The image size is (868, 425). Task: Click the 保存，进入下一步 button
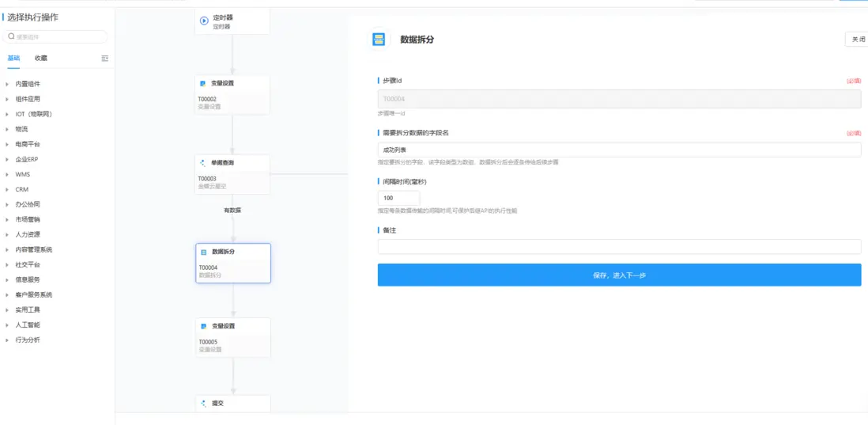620,275
